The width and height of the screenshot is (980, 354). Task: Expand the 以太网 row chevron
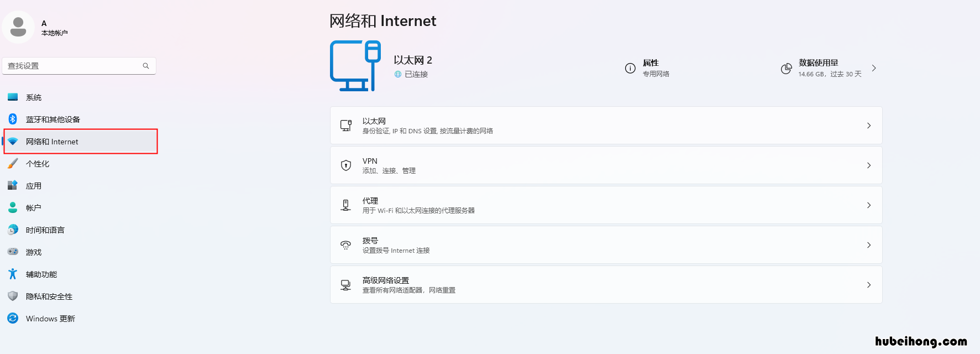(x=869, y=126)
